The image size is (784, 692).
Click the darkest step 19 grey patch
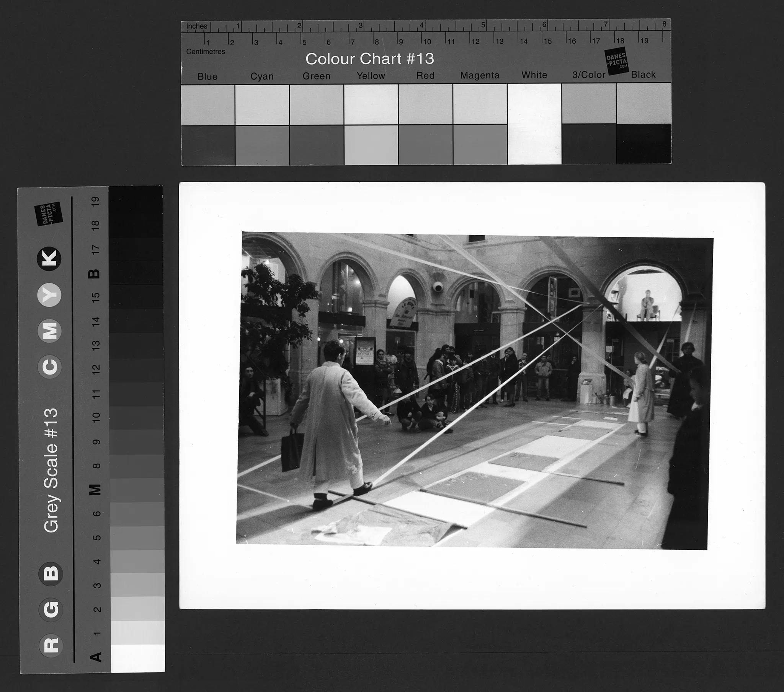coord(136,199)
